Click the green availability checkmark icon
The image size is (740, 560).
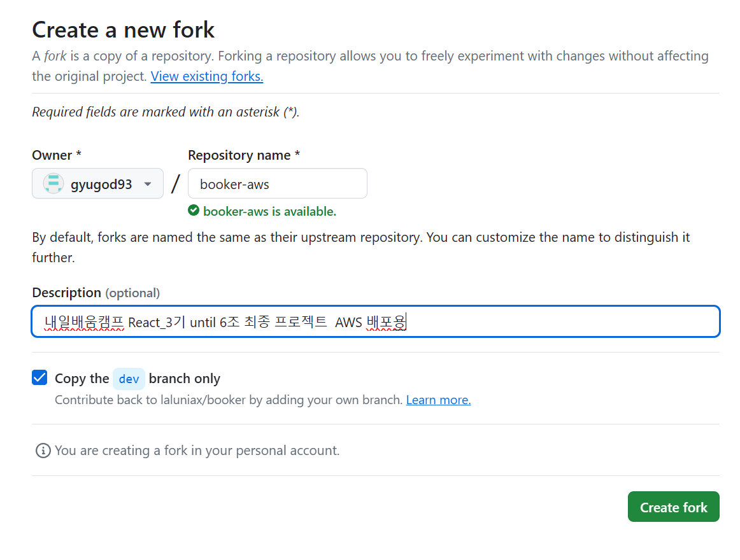tap(194, 211)
